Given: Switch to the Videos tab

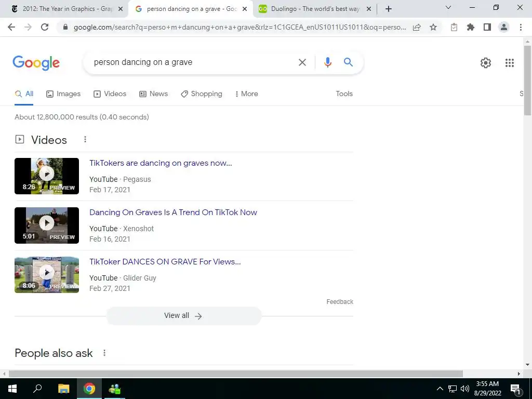Looking at the screenshot, I should pyautogui.click(x=110, y=94).
